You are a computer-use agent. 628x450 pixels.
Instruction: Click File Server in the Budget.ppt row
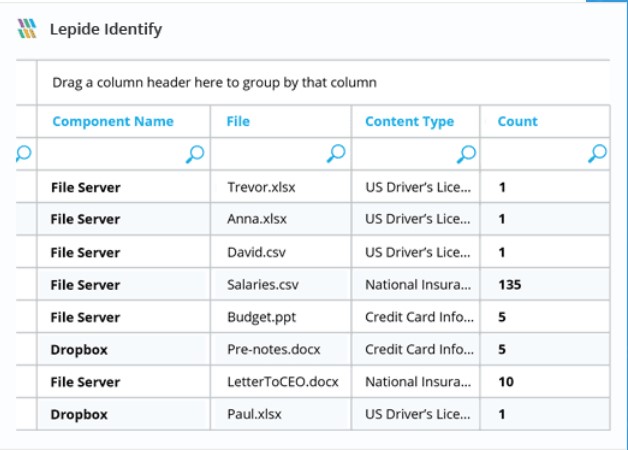coord(85,317)
